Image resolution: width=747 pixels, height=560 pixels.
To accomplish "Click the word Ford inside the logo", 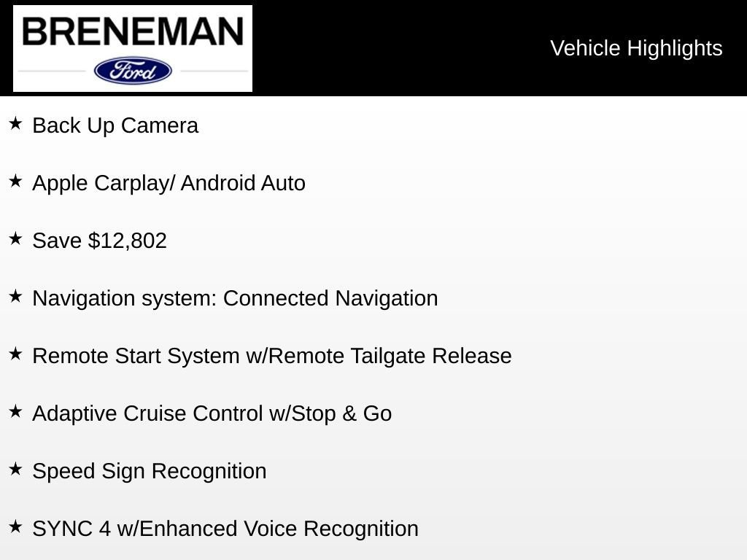I will coord(133,71).
